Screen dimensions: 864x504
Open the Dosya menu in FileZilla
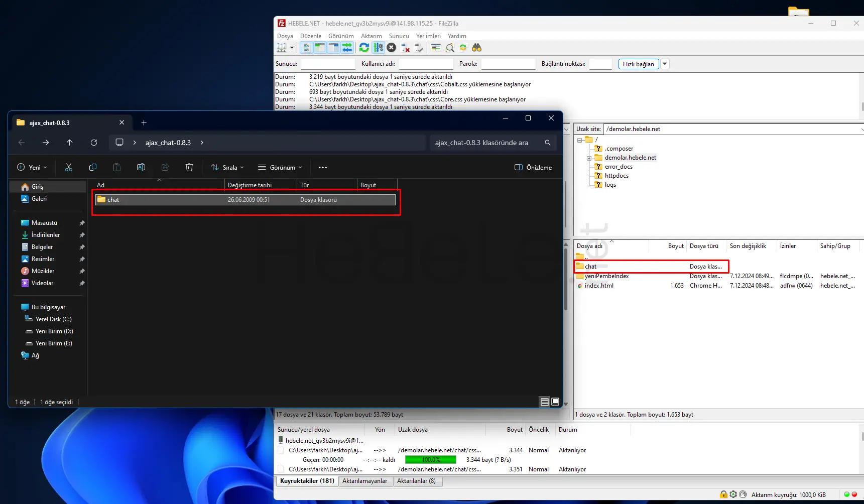(285, 36)
